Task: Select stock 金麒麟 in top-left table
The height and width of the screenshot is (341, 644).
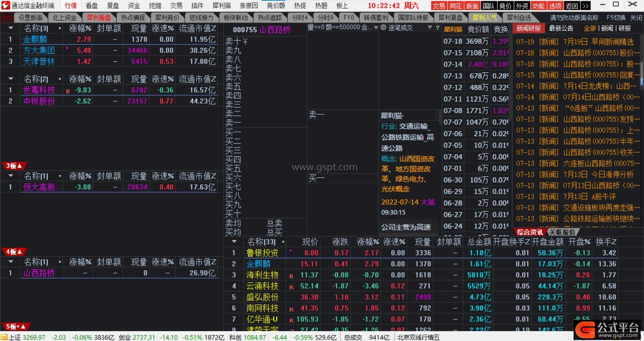Action: 35,40
